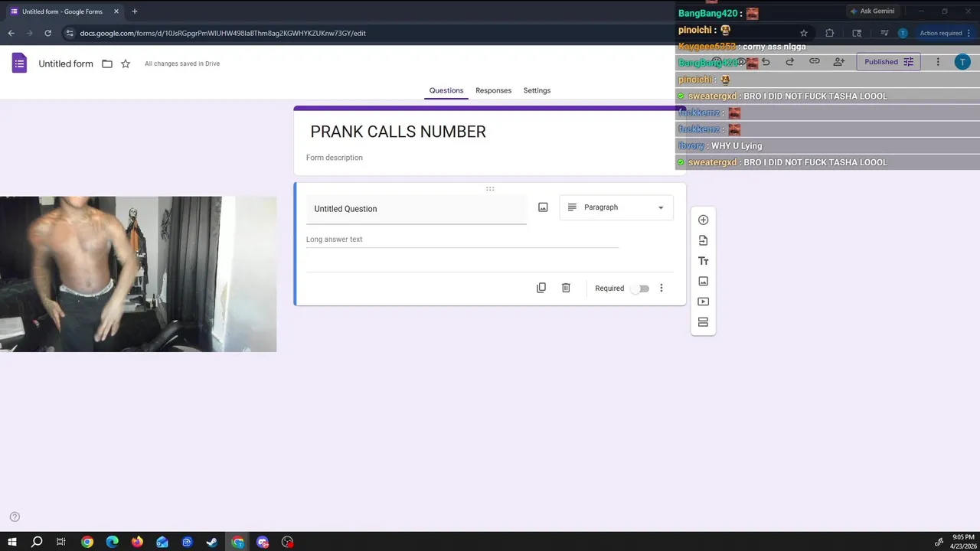Go back in the browser
The height and width of the screenshot is (551, 980).
tap(11, 33)
